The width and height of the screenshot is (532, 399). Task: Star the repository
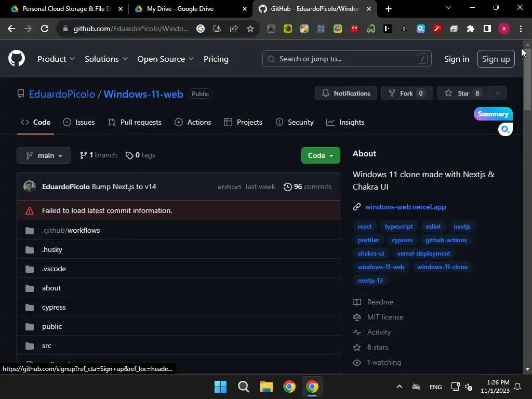click(463, 94)
